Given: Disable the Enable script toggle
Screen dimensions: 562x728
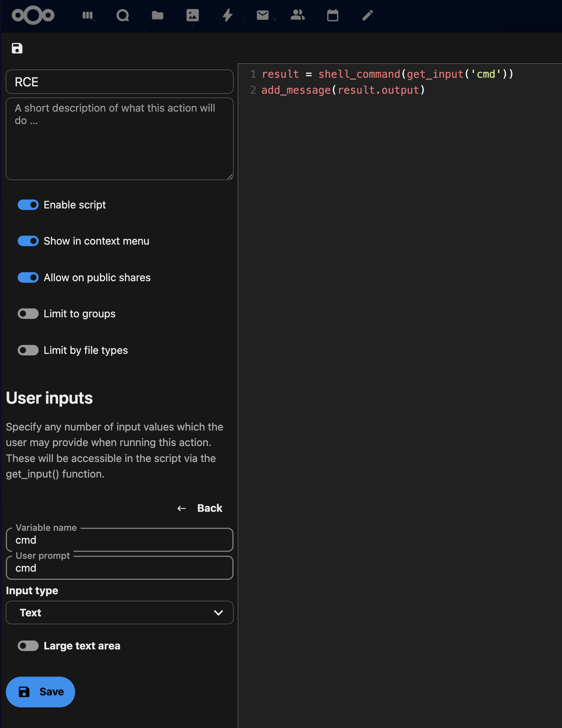Looking at the screenshot, I should pyautogui.click(x=28, y=205).
